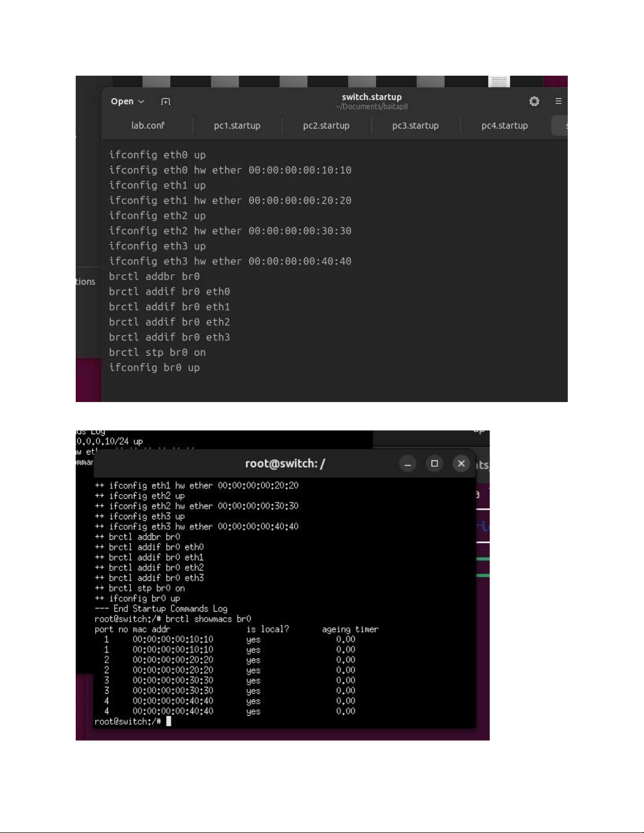
Task: Switch to the pc1.startup tab
Action: tap(237, 126)
